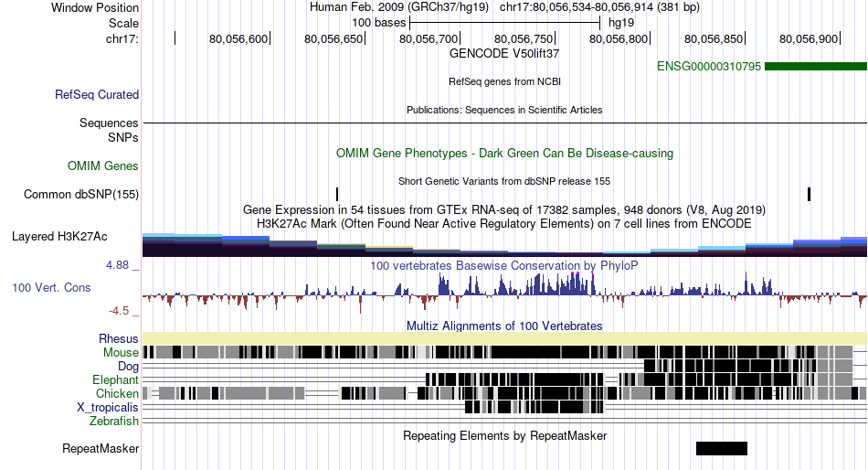
Task: Click the OMIM Gene Phenotypes track title
Action: click(x=505, y=154)
